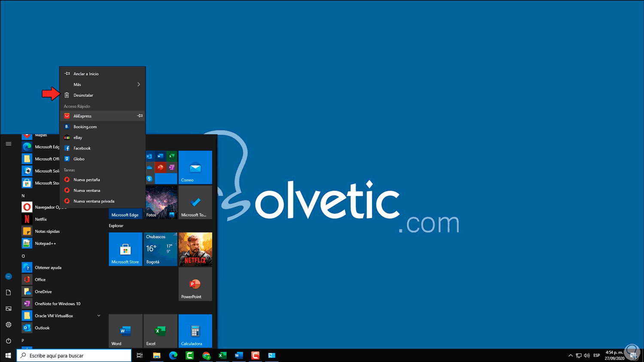Viewport: 644px width, 362px height.
Task: Choose Nueva pestaña task
Action: tap(103, 180)
